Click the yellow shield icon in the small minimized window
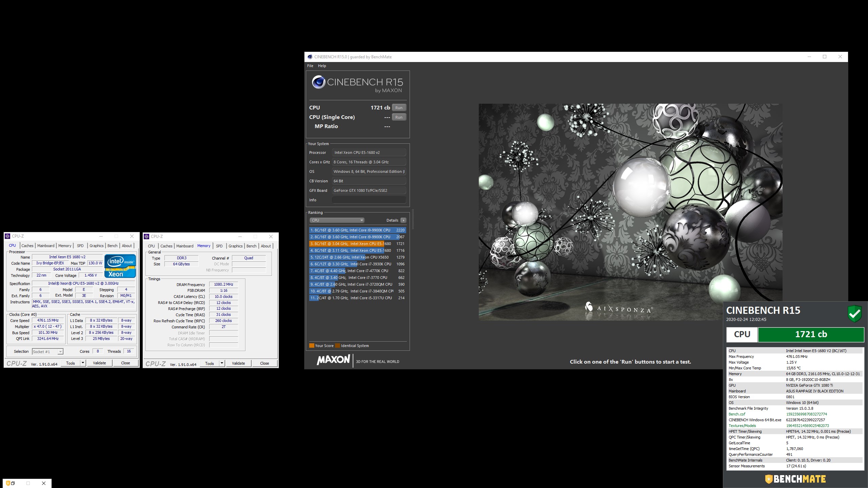The image size is (868, 488). pyautogui.click(x=8, y=483)
